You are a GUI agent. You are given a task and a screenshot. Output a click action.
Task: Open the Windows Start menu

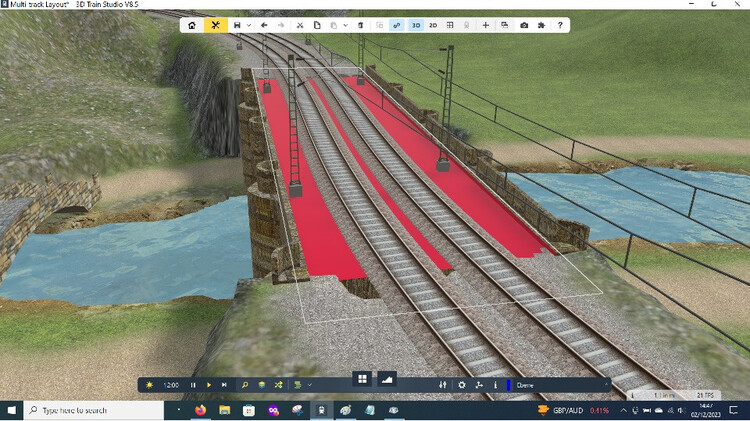coord(11,410)
